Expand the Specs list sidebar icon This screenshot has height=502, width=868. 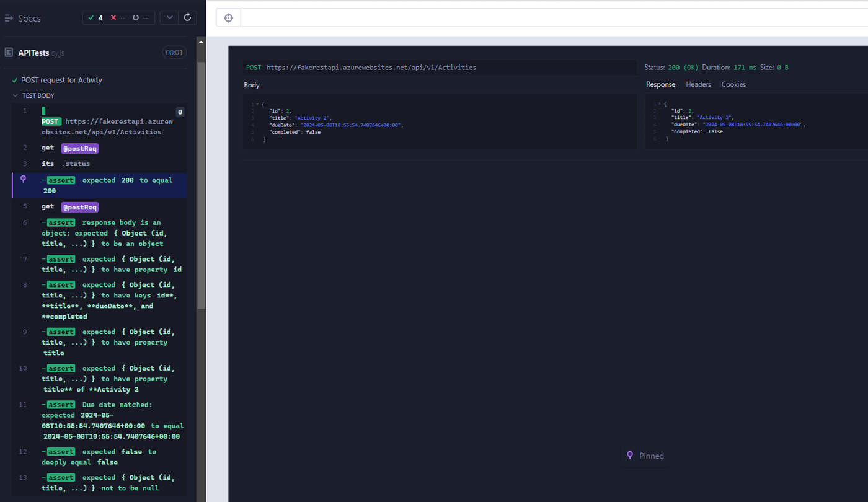[x=9, y=19]
